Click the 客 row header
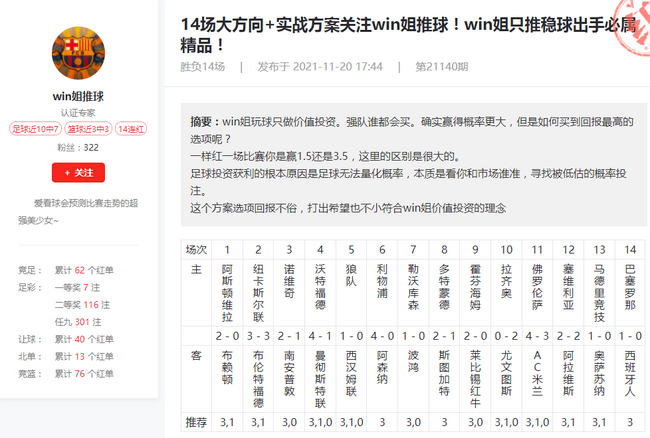The image size is (650, 438). (196, 379)
